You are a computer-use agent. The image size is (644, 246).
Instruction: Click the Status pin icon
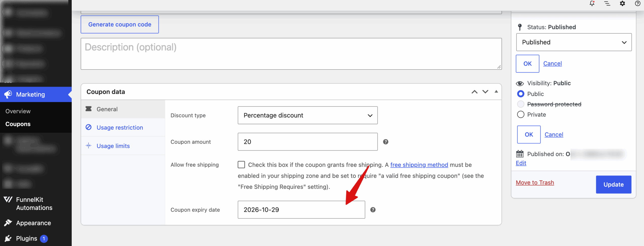tap(520, 27)
